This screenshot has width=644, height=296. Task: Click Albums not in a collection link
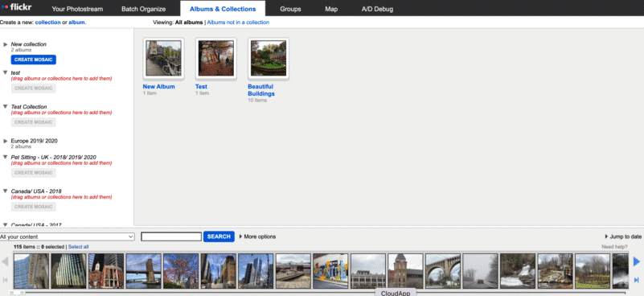[238, 23]
